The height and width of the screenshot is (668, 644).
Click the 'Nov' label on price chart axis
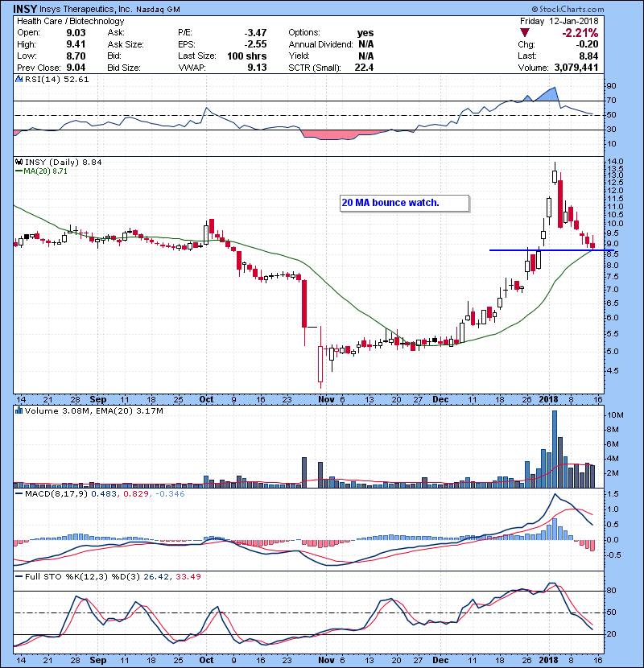[x=326, y=399]
